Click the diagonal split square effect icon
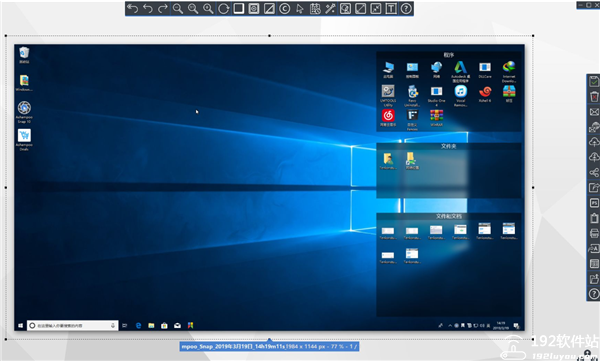 coord(269,8)
